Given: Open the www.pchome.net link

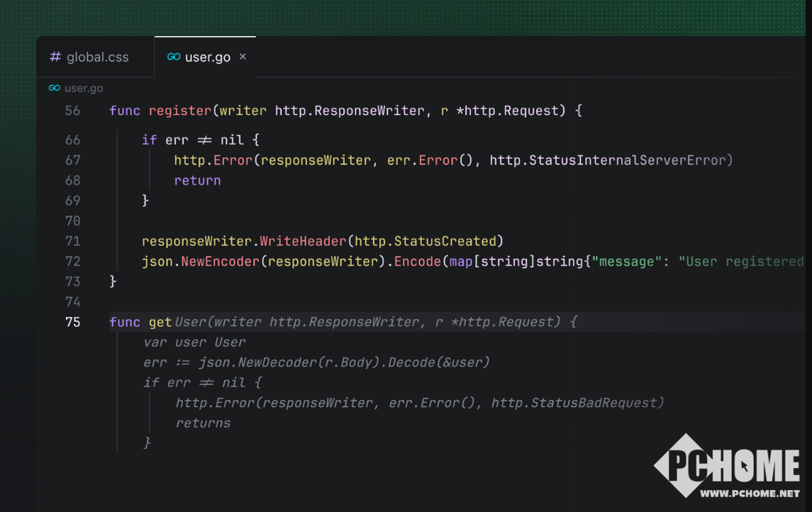Looking at the screenshot, I should pyautogui.click(x=750, y=493).
